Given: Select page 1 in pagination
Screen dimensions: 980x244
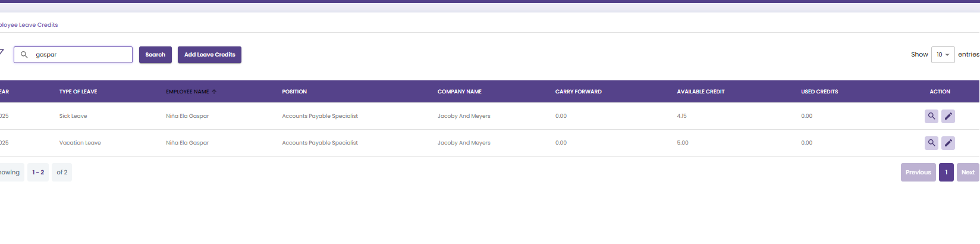Looking at the screenshot, I should click(946, 173).
